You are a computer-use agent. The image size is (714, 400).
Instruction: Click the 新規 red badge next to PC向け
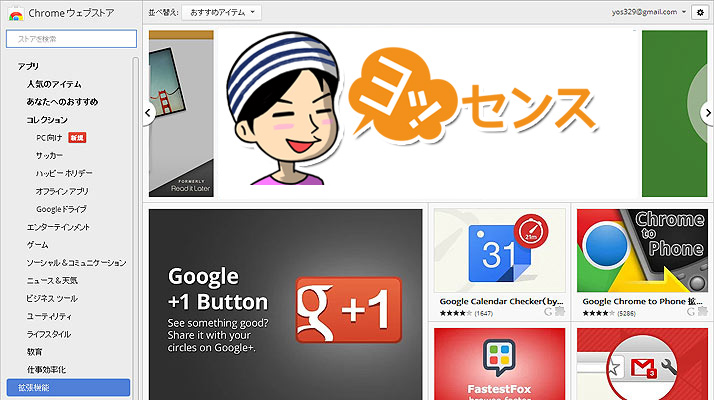77,138
